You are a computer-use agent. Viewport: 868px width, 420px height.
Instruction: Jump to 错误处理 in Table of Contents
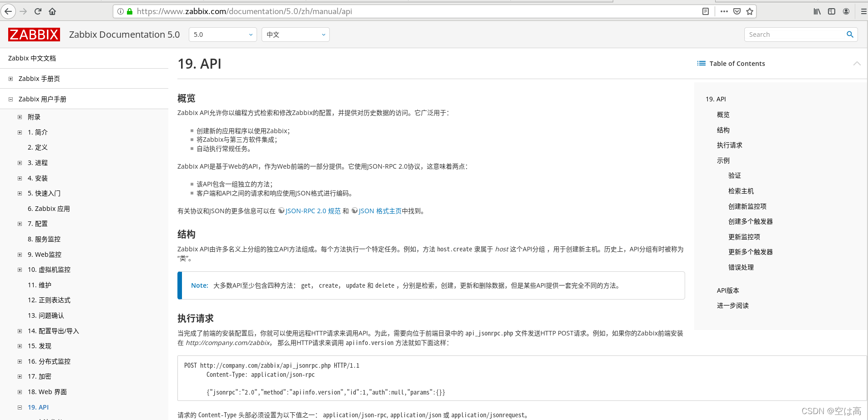tap(741, 267)
